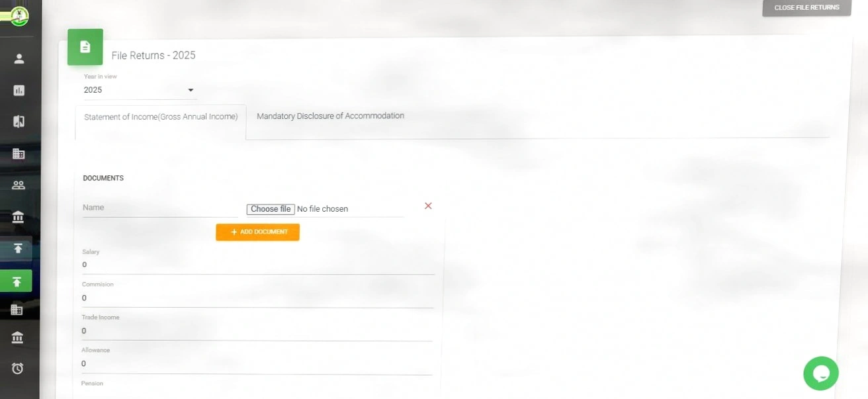Remove document row with red X
Viewport: 868px width, 399px height.
[x=428, y=206]
